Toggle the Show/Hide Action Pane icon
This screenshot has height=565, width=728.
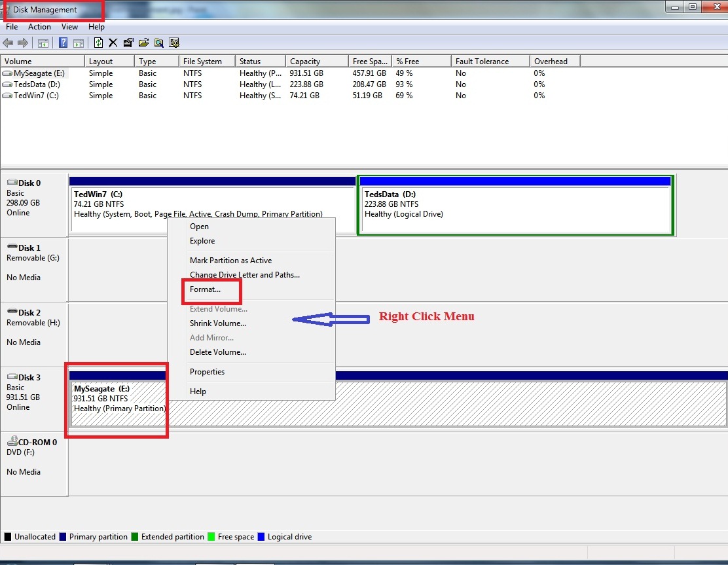pos(79,43)
